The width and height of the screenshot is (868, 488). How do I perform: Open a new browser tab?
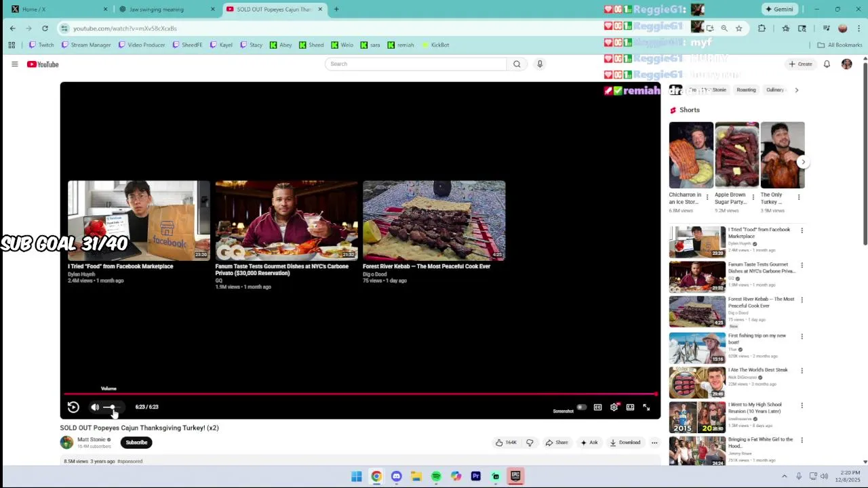(336, 9)
